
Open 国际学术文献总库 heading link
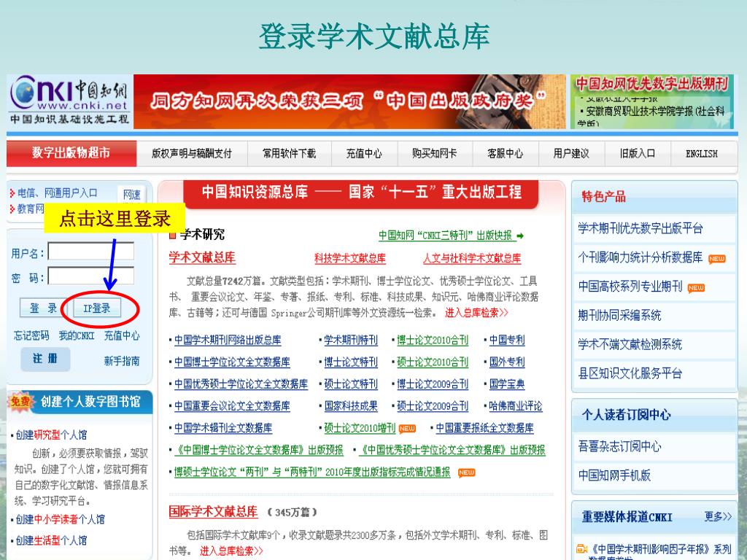click(x=213, y=511)
